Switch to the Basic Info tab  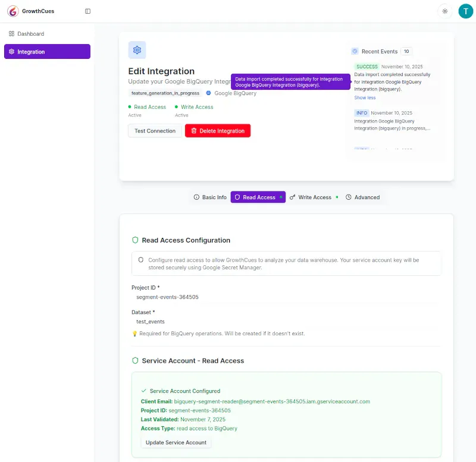point(210,197)
